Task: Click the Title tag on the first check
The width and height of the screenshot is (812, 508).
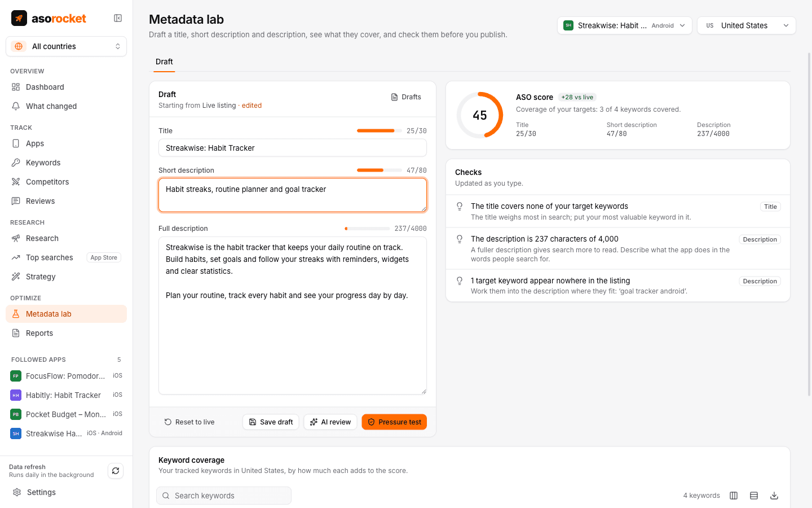Action: (x=770, y=207)
